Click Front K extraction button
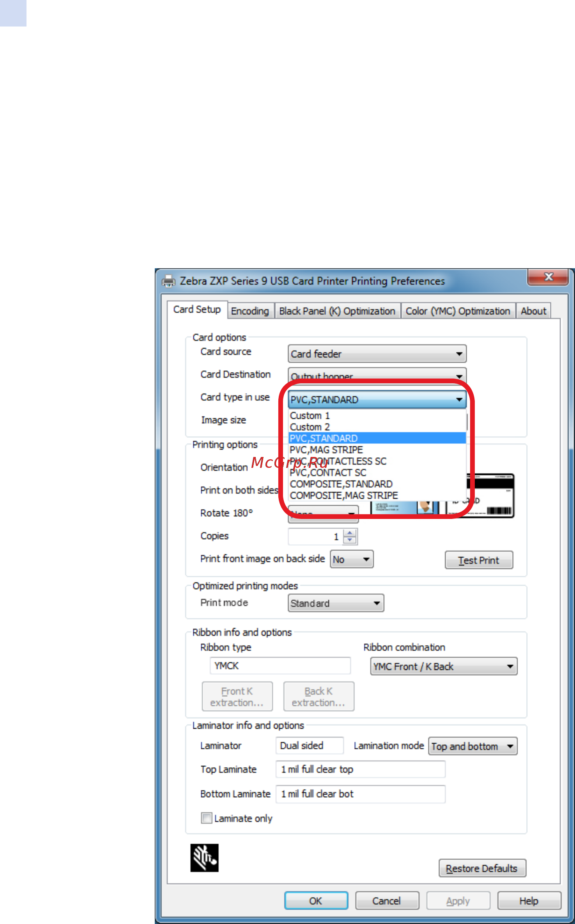Screen dimensions: 575x924 pos(237,696)
